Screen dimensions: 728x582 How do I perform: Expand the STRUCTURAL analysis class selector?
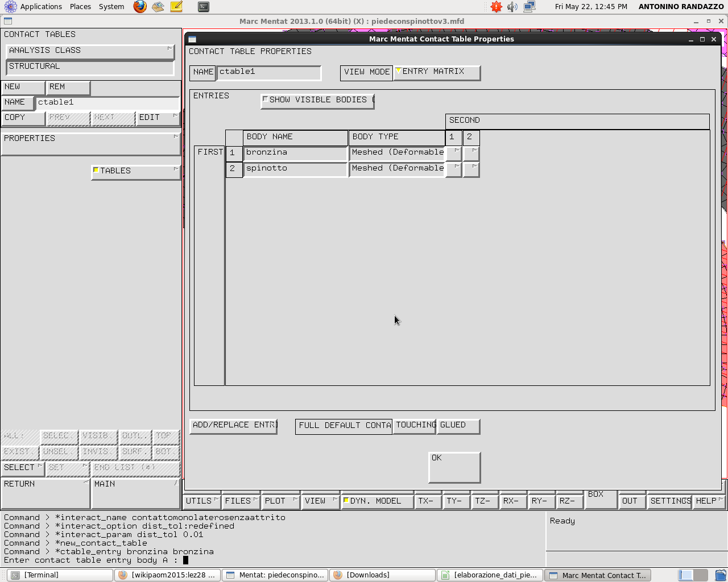[90, 66]
